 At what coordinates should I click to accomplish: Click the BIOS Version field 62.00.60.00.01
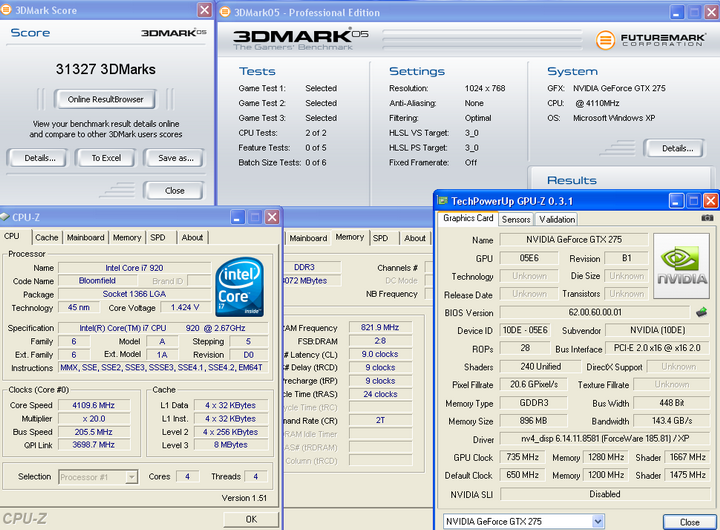(595, 312)
